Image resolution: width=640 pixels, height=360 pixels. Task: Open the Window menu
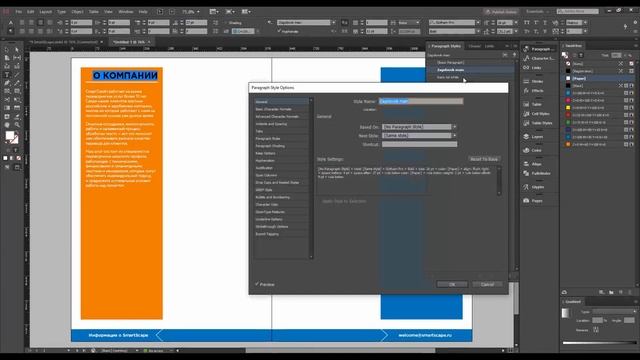click(x=126, y=12)
